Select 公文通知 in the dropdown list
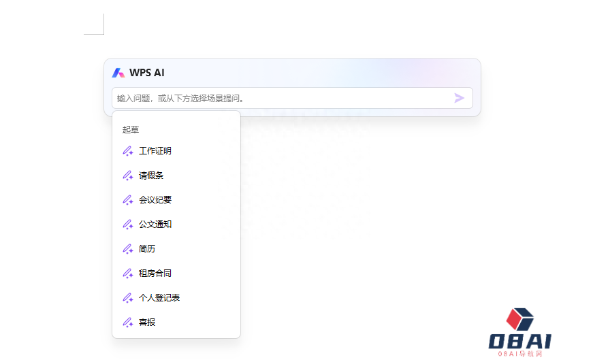This screenshot has width=593, height=364. coord(155,225)
